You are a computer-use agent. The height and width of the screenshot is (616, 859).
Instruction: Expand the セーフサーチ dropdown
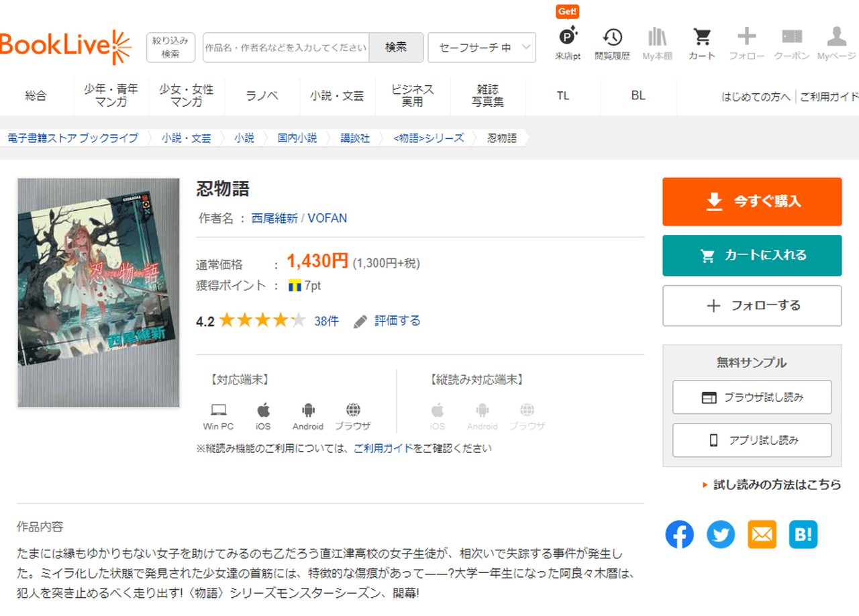tap(481, 48)
